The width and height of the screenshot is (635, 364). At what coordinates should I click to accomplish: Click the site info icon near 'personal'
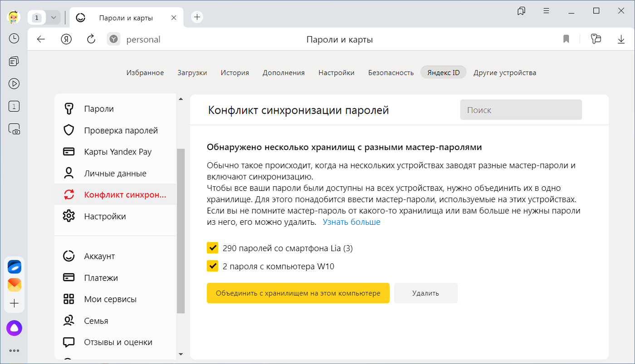113,39
